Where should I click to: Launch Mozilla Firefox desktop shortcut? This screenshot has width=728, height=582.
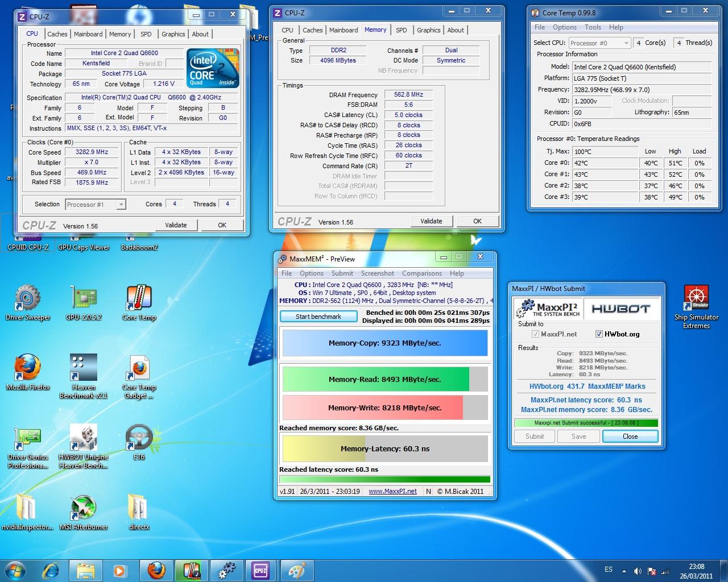[x=28, y=373]
